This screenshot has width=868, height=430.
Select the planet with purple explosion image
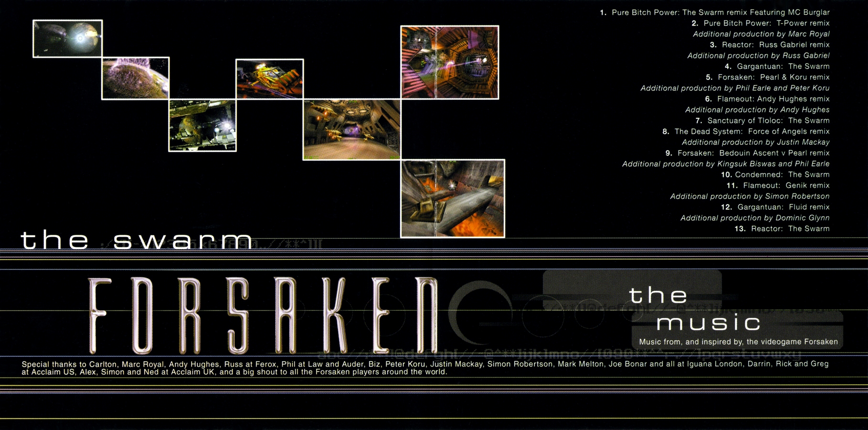point(136,78)
